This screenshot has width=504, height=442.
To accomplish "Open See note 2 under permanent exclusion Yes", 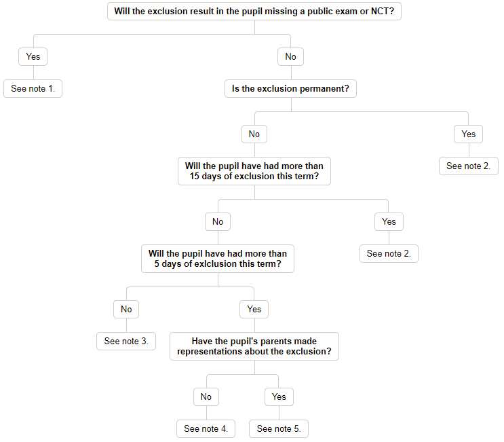I will click(468, 166).
